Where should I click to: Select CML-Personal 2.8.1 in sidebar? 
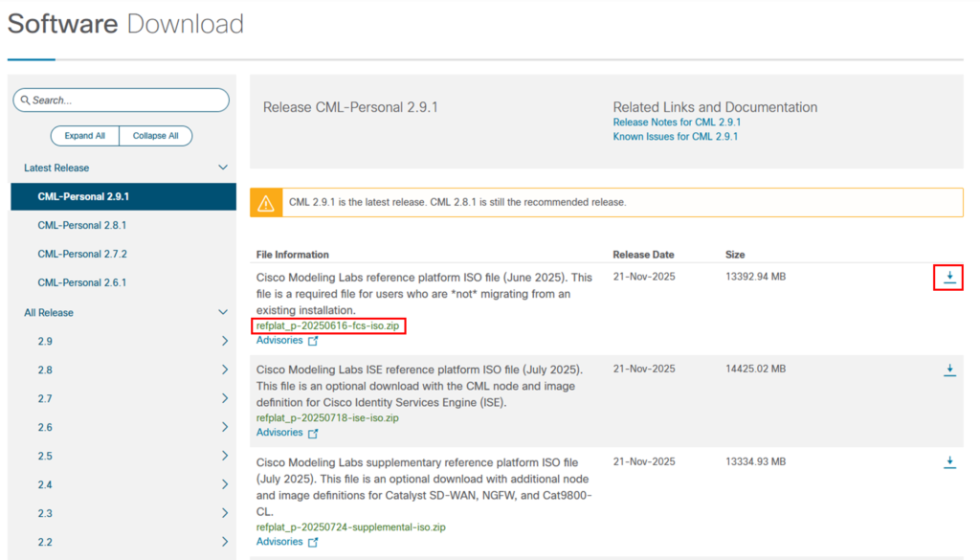tap(82, 226)
